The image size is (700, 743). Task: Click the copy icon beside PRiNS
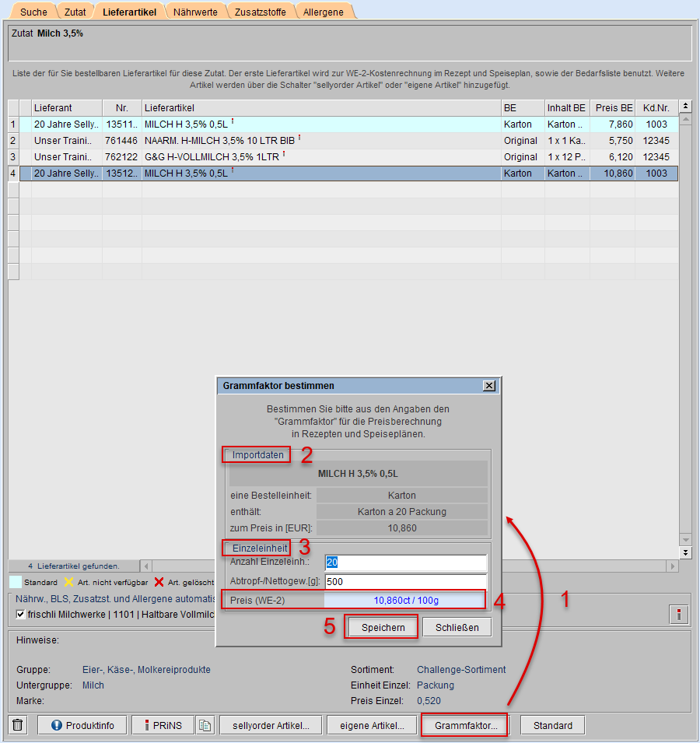point(205,725)
